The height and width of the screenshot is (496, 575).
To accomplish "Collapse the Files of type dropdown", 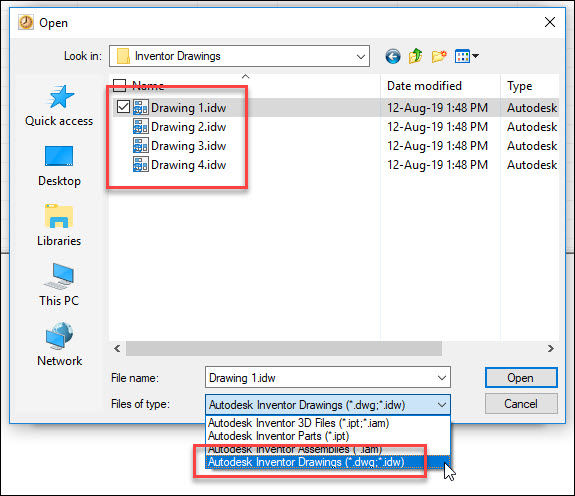I will click(x=442, y=405).
